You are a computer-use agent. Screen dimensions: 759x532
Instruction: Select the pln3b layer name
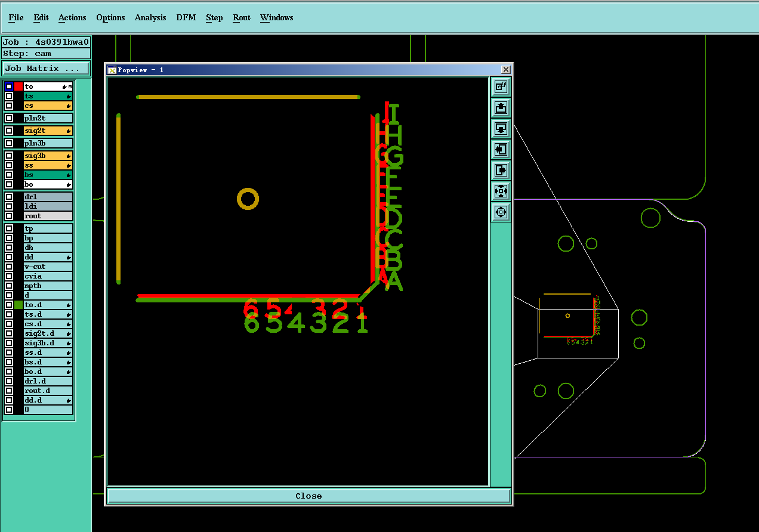[x=48, y=143]
